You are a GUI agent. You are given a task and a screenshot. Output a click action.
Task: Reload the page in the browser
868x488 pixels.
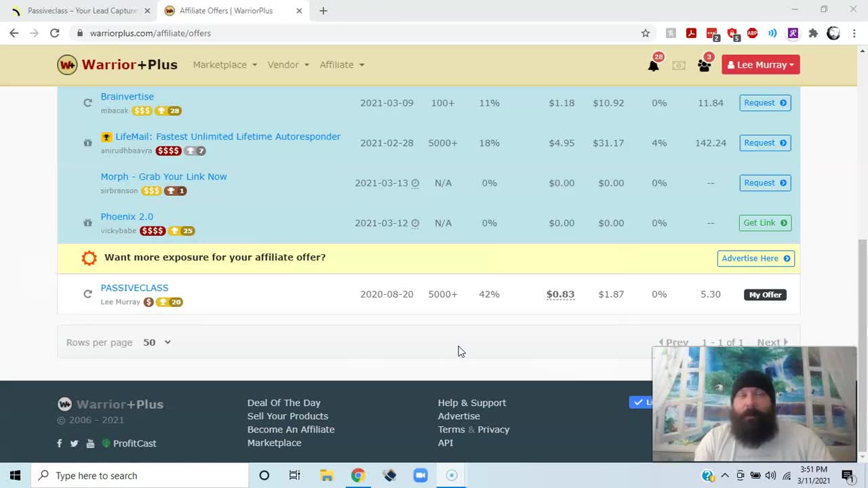tap(55, 33)
